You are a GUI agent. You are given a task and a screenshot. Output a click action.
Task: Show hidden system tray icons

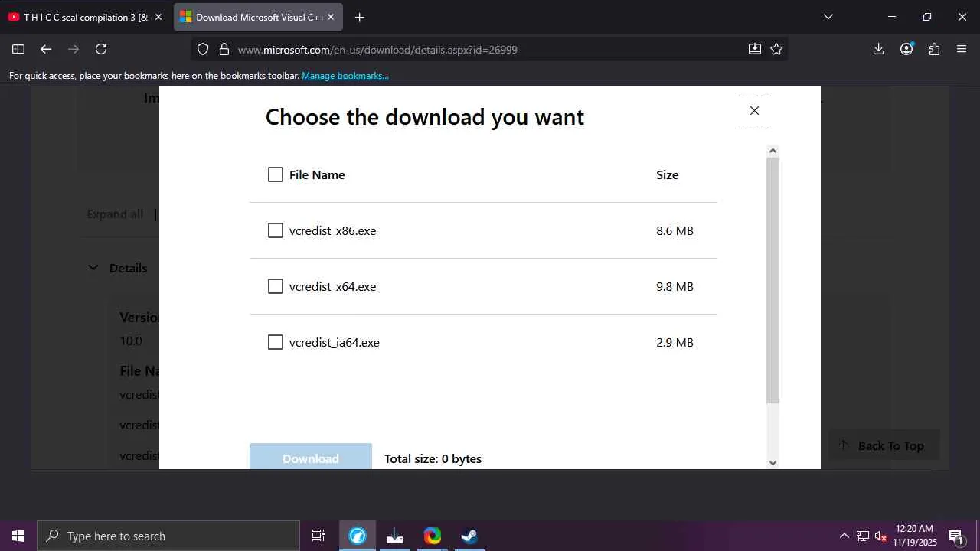(844, 536)
